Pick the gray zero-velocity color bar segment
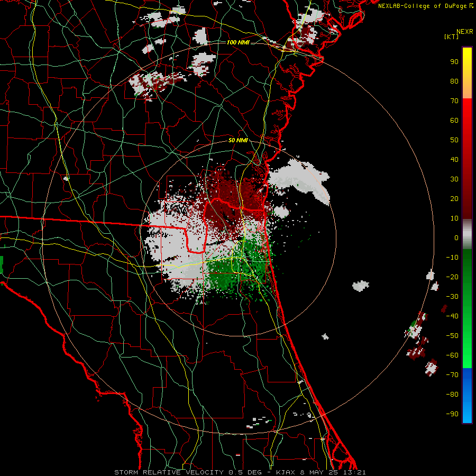The width and height of the screenshot is (476, 476). (x=467, y=234)
